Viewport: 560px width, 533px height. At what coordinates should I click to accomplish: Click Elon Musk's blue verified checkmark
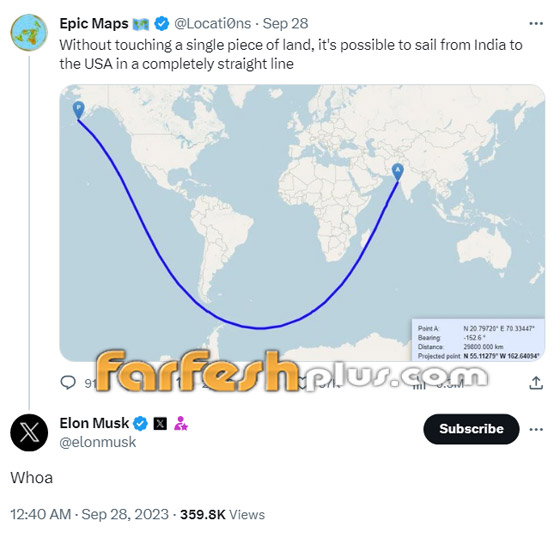(x=140, y=424)
